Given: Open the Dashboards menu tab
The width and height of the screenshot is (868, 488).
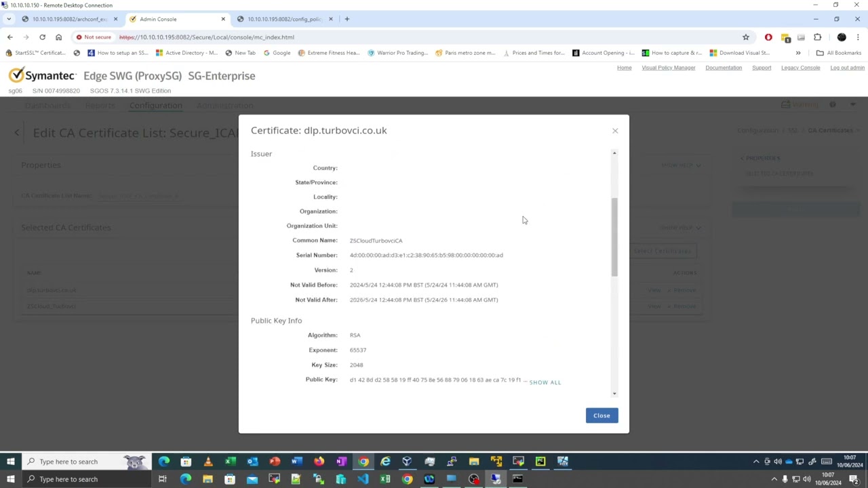Looking at the screenshot, I should pyautogui.click(x=47, y=106).
